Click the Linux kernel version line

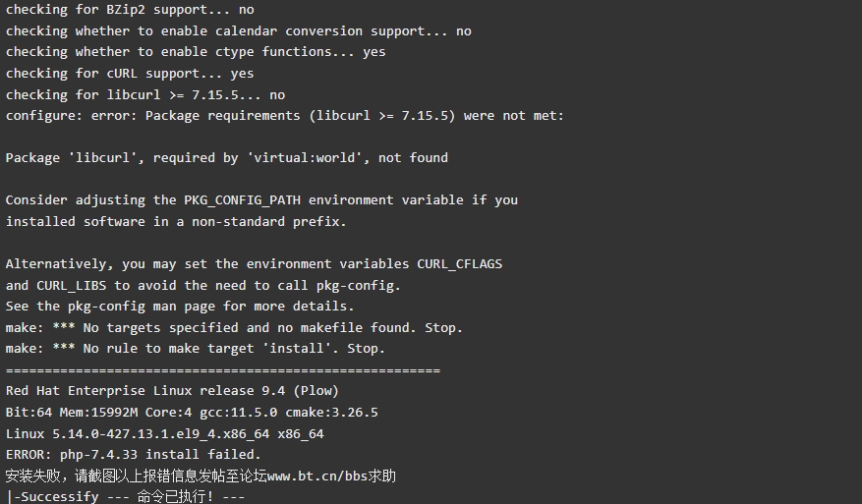[x=165, y=434]
